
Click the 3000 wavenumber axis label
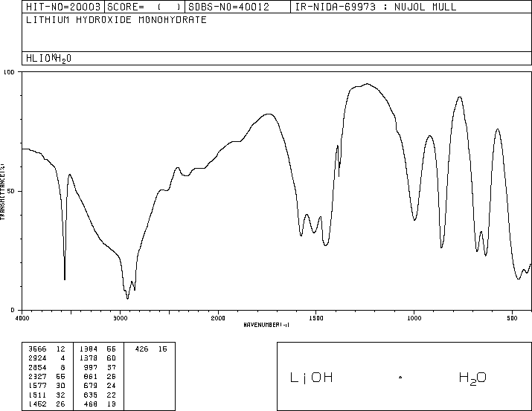click(120, 317)
